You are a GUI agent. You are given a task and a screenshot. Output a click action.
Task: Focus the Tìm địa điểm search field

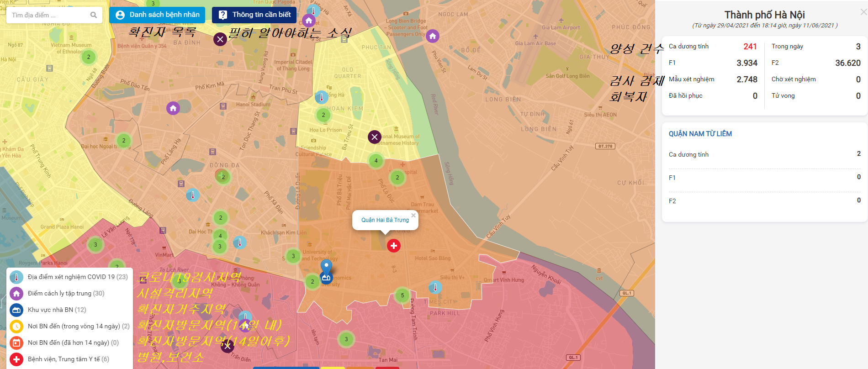coord(48,15)
